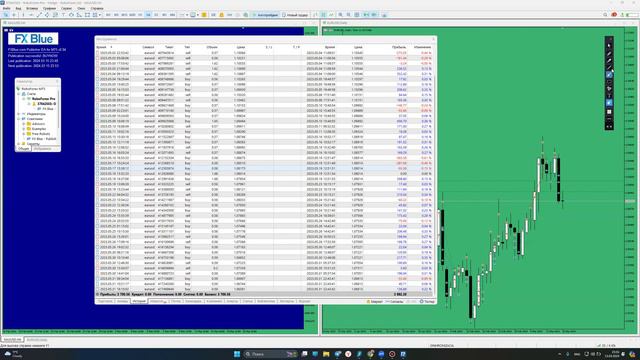Viewport: 640px width, 360px height.
Task: Sort history by the Тикет column header
Action: point(169,47)
